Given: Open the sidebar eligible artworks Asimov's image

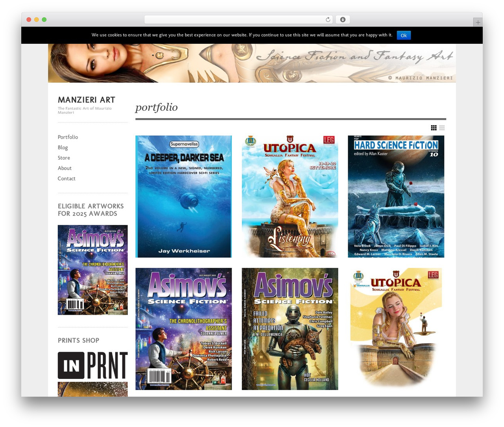Looking at the screenshot, I should click(93, 270).
